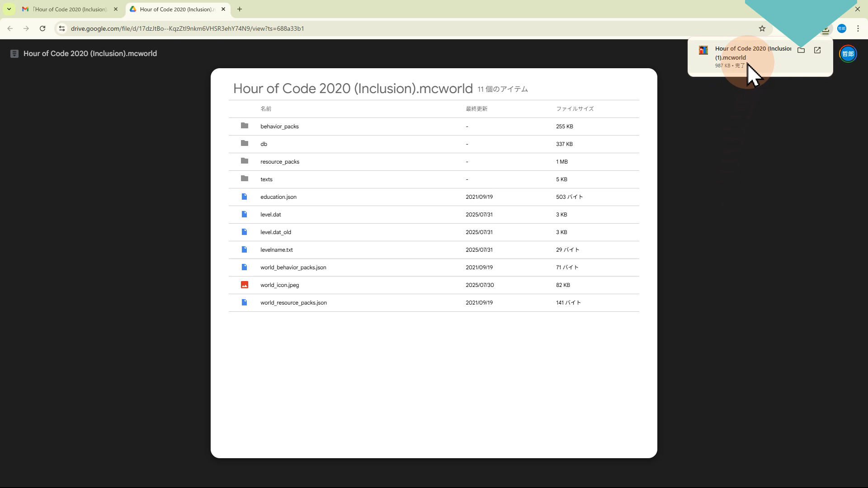Open the resource_packs folder row
The image size is (868, 488).
279,162
